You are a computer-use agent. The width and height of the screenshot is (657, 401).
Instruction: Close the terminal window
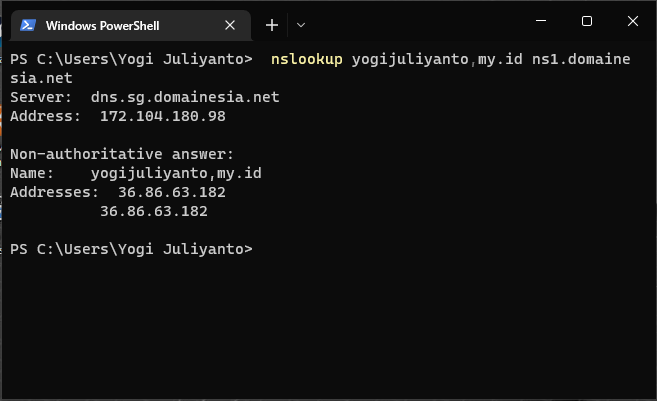click(632, 21)
